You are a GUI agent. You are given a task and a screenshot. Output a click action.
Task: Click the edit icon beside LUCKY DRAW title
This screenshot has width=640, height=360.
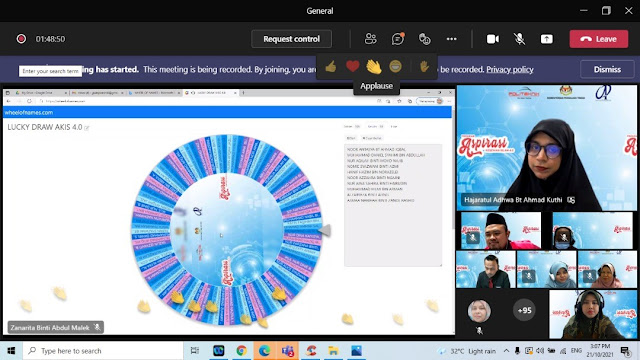87,128
